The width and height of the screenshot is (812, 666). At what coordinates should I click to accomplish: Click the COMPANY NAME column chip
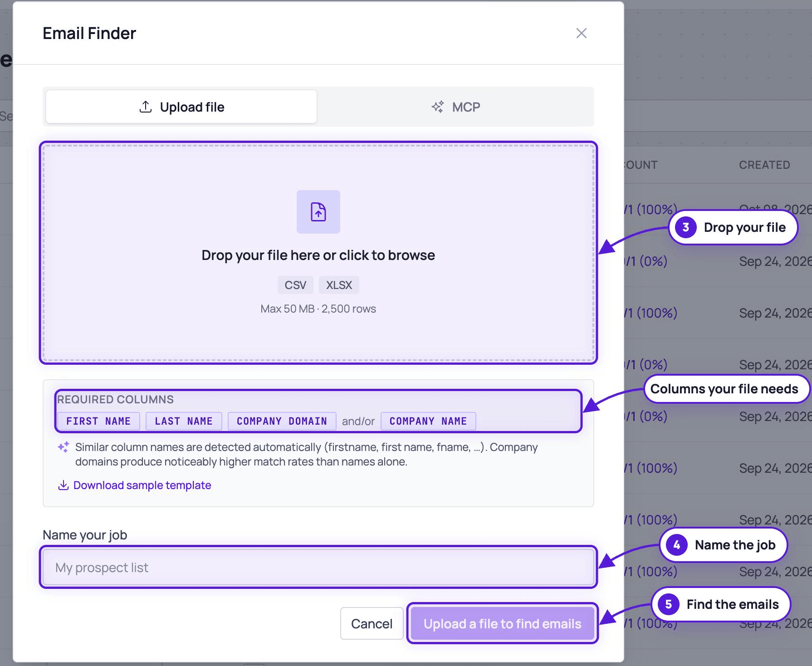click(x=428, y=421)
